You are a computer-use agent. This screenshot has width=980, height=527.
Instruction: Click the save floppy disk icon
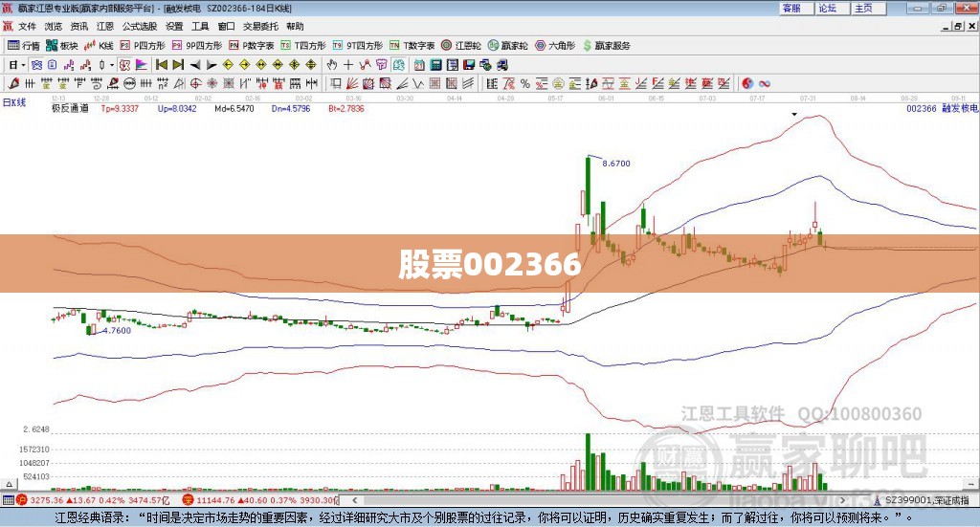[469, 65]
